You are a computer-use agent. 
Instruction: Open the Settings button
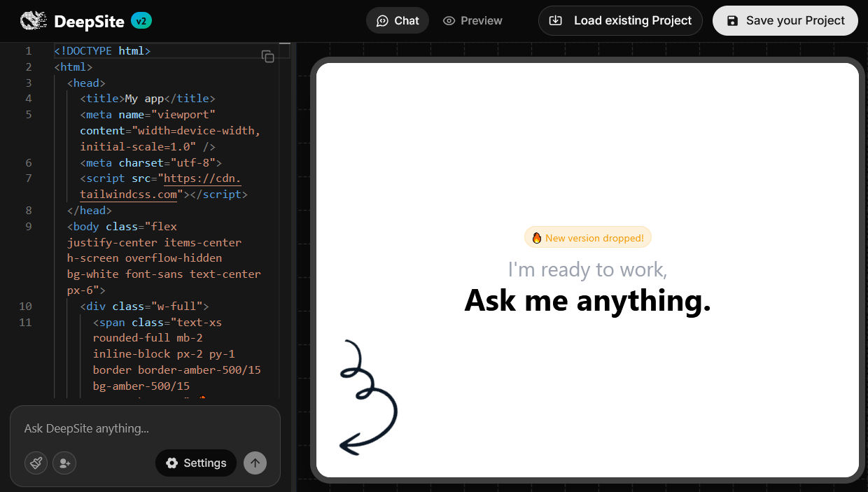tap(196, 463)
